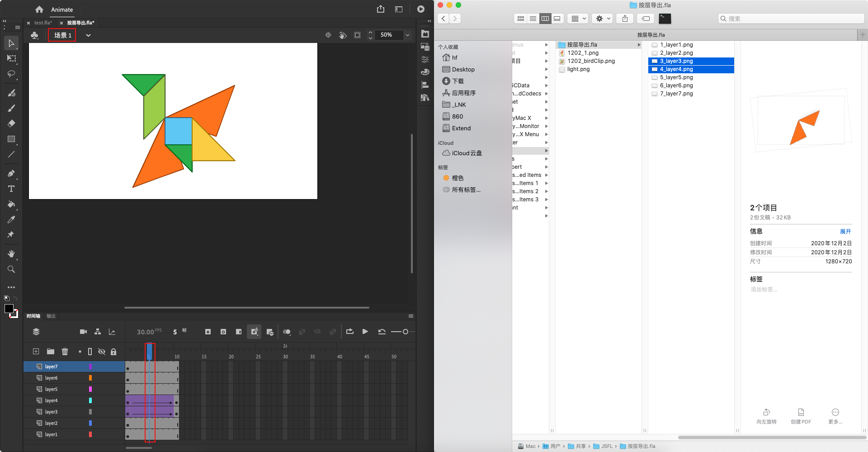Open the Color palette panel icon
The width and height of the screenshot is (868, 452).
425,72
